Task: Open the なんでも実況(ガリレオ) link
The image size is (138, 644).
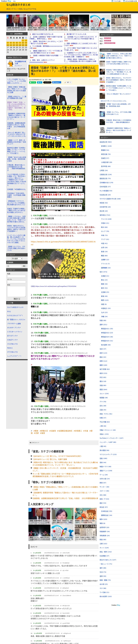Action: (x=15, y=307)
